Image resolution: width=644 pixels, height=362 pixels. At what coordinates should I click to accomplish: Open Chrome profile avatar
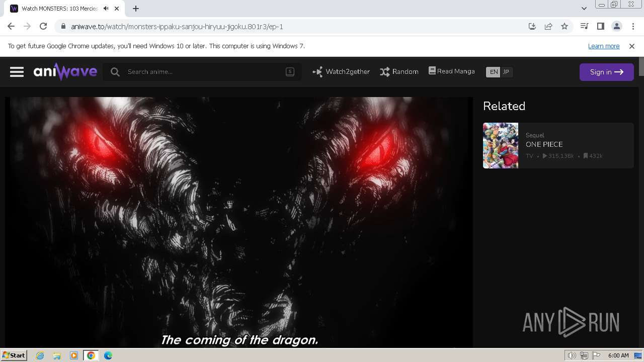pyautogui.click(x=617, y=26)
